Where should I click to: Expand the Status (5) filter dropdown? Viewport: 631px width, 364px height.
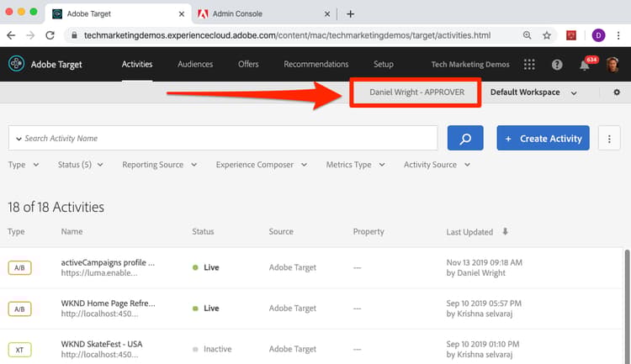81,165
